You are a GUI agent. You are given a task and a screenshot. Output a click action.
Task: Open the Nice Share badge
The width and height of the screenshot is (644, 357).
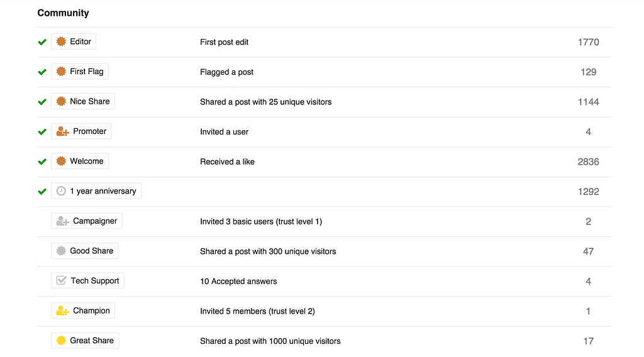tap(83, 101)
